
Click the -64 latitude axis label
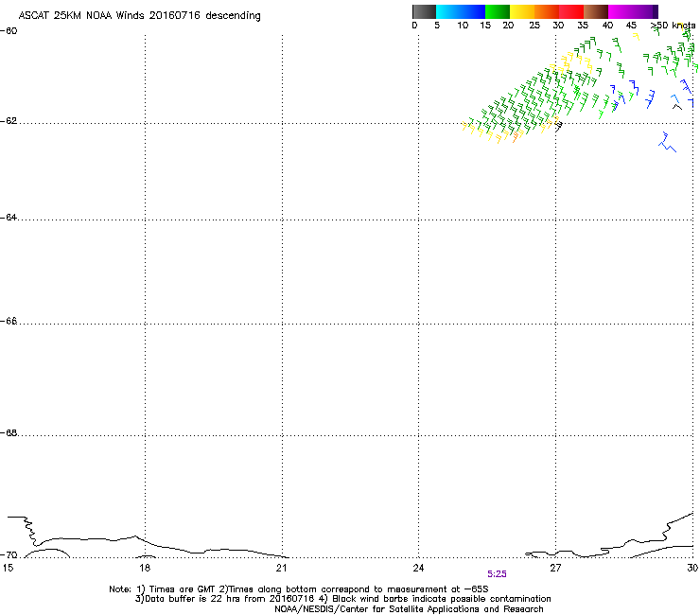pos(9,218)
